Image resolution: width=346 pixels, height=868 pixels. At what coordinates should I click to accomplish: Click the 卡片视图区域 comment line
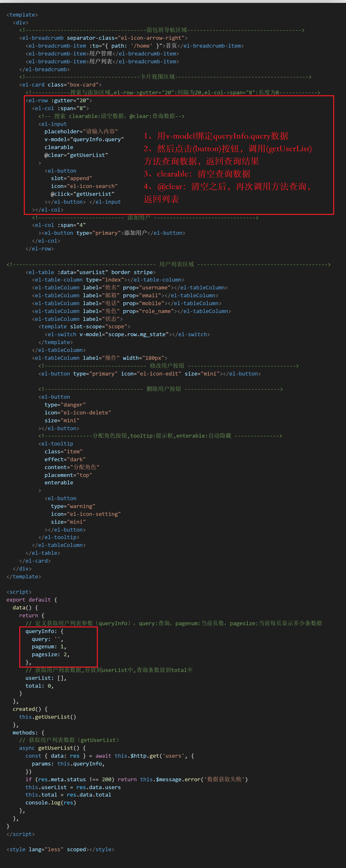click(x=165, y=77)
